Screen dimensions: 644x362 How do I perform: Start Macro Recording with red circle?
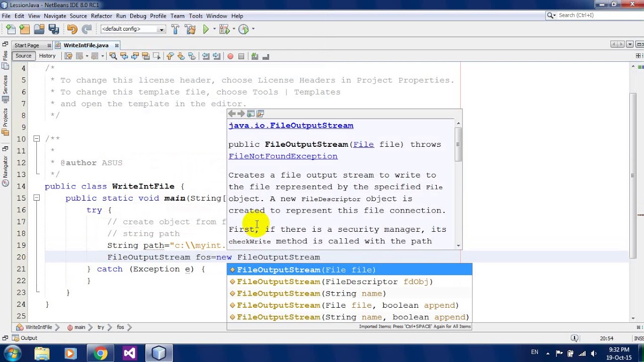(x=230, y=56)
